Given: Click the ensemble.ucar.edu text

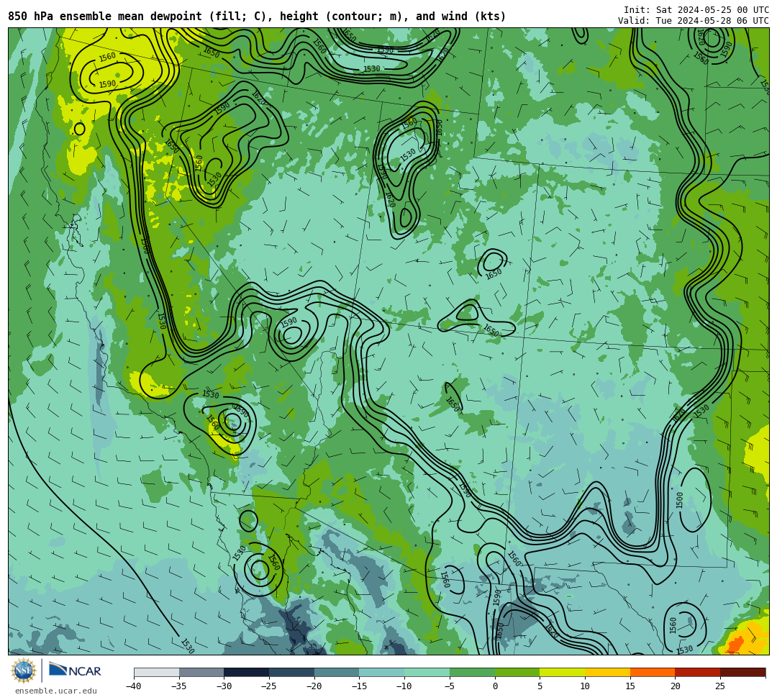Looking at the screenshot, I should [56, 691].
